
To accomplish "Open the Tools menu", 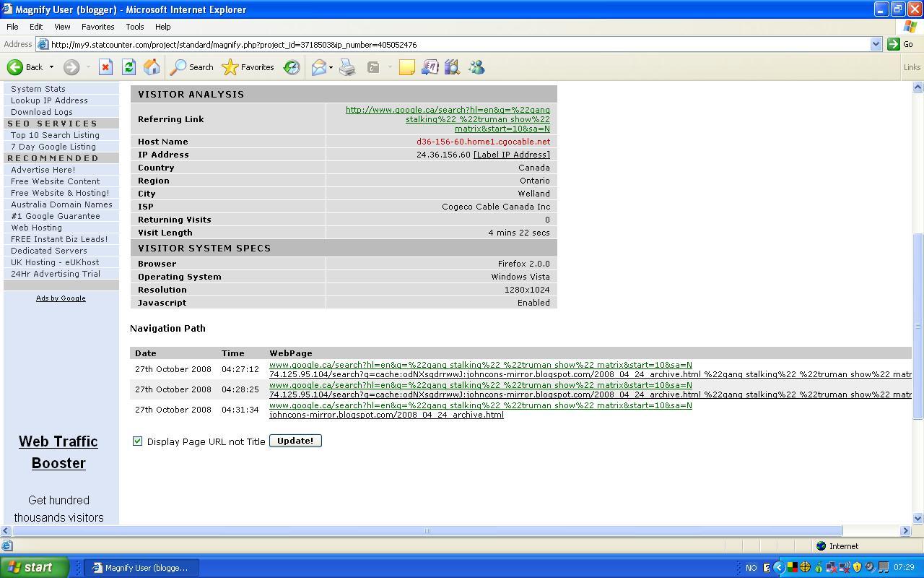I will click(x=135, y=27).
